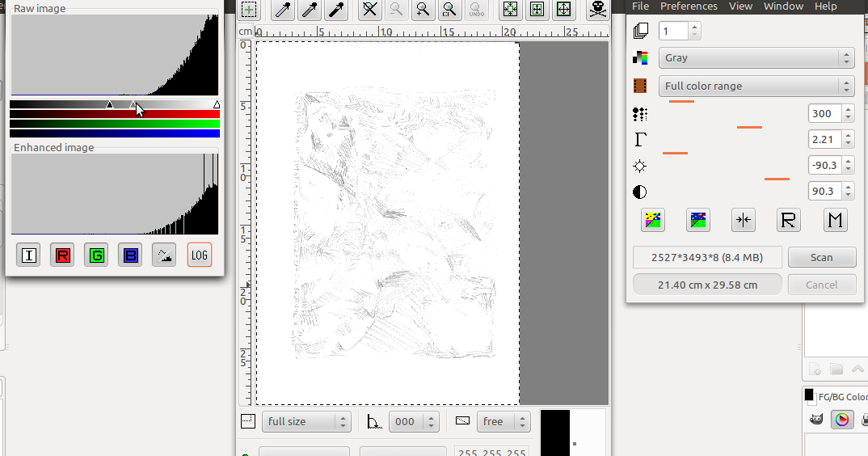The image size is (868, 456).
Task: Click the 2527*3493*8 (8.4 MB) size text
Action: click(x=707, y=257)
